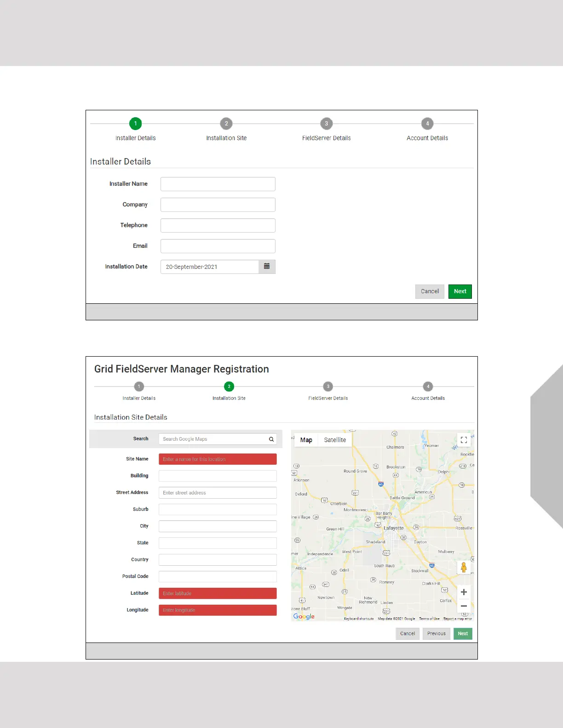Switch the map to Map view
Viewport: 563px width, 728px height.
[306, 440]
